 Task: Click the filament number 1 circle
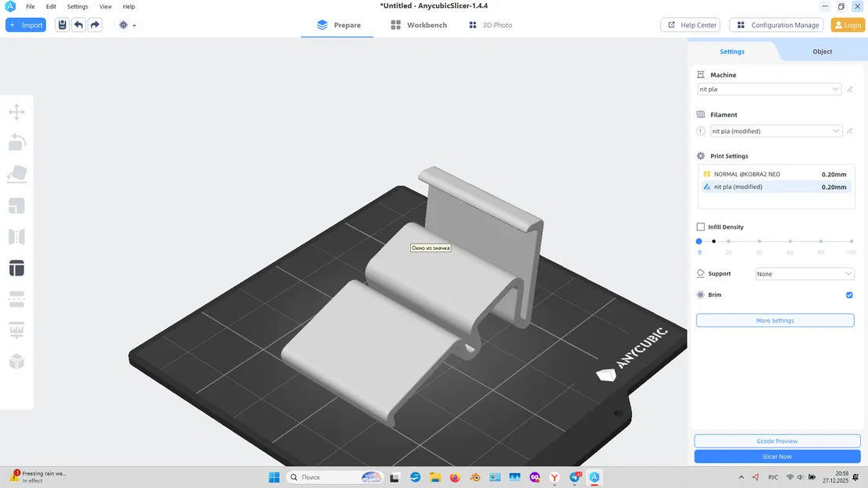point(700,131)
